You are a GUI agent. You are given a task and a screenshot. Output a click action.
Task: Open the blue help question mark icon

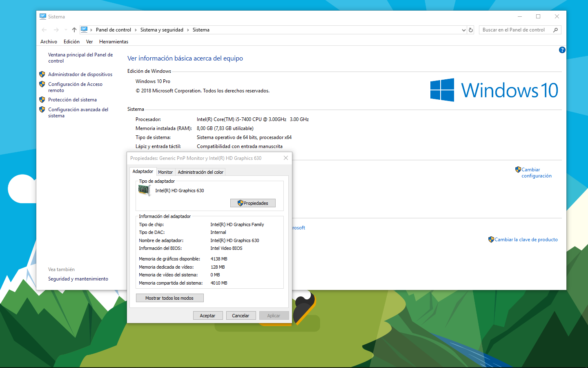click(562, 50)
